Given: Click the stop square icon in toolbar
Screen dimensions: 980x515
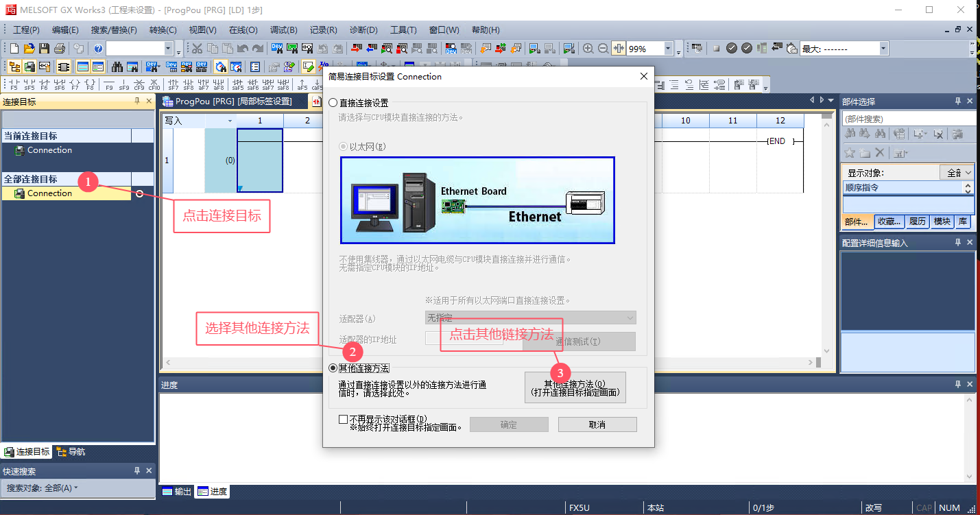Looking at the screenshot, I should point(716,49).
